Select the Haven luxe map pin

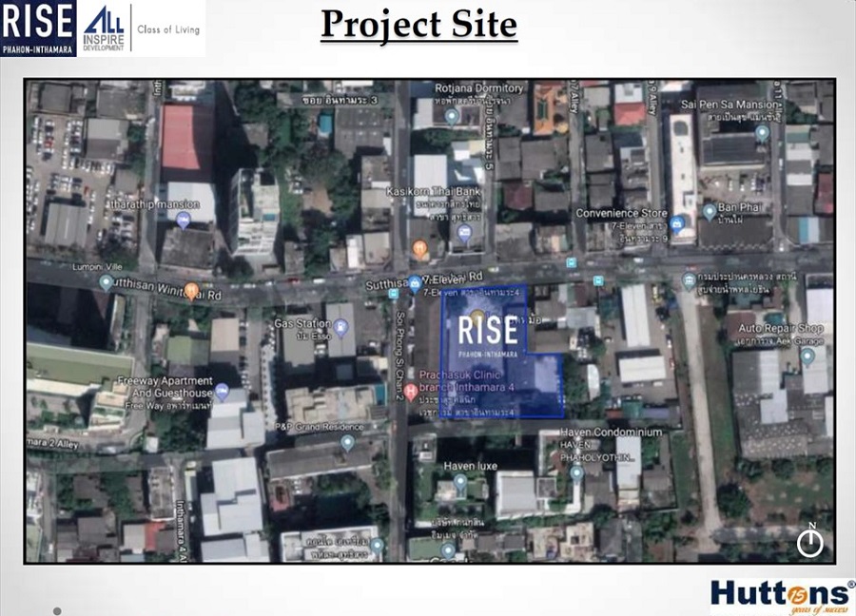460,483
